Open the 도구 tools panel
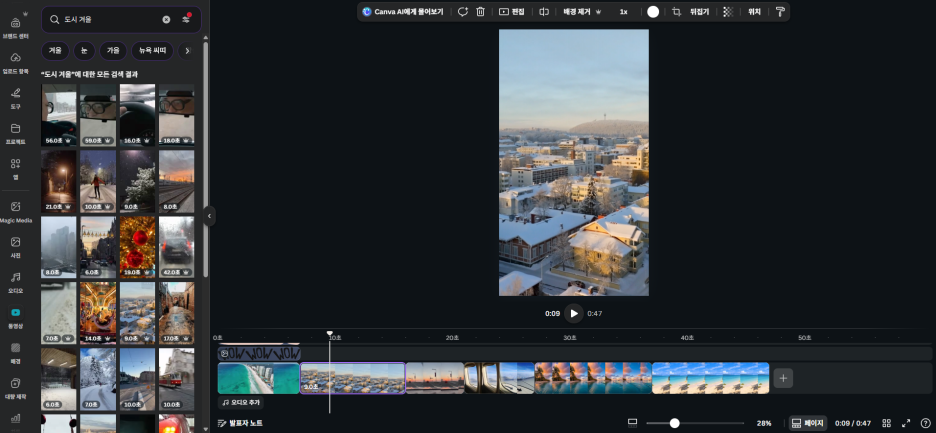This screenshot has height=433, width=936. coord(16,97)
